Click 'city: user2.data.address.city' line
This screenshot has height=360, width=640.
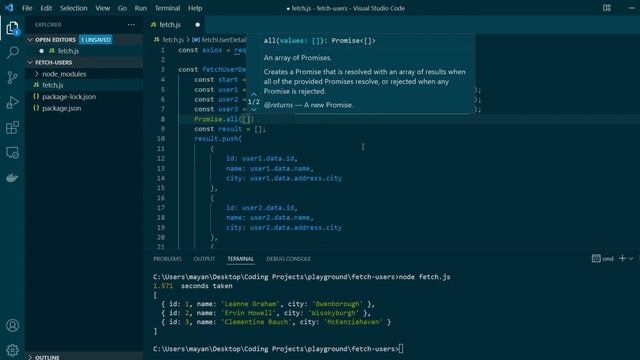284,228
